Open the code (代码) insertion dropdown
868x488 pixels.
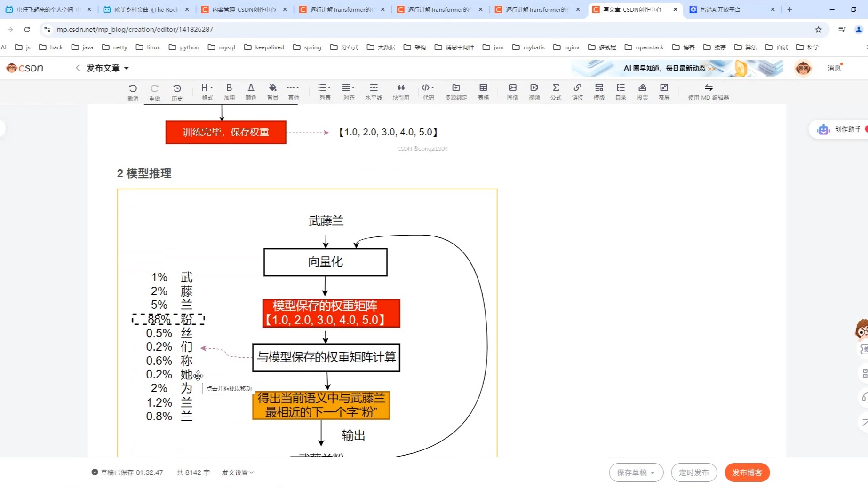click(x=428, y=92)
